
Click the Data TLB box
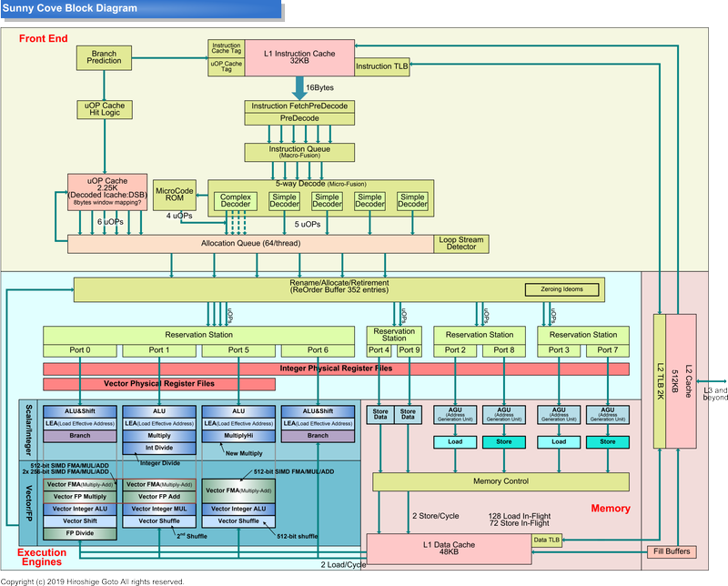pyautogui.click(x=547, y=540)
